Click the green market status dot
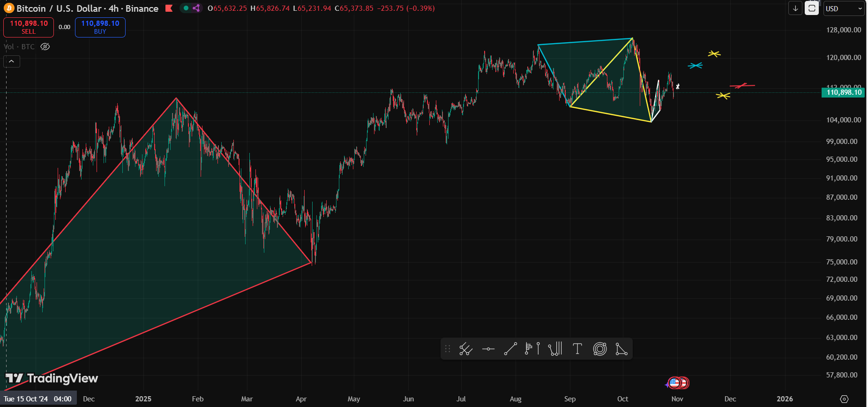868x407 pixels. pyautogui.click(x=186, y=8)
